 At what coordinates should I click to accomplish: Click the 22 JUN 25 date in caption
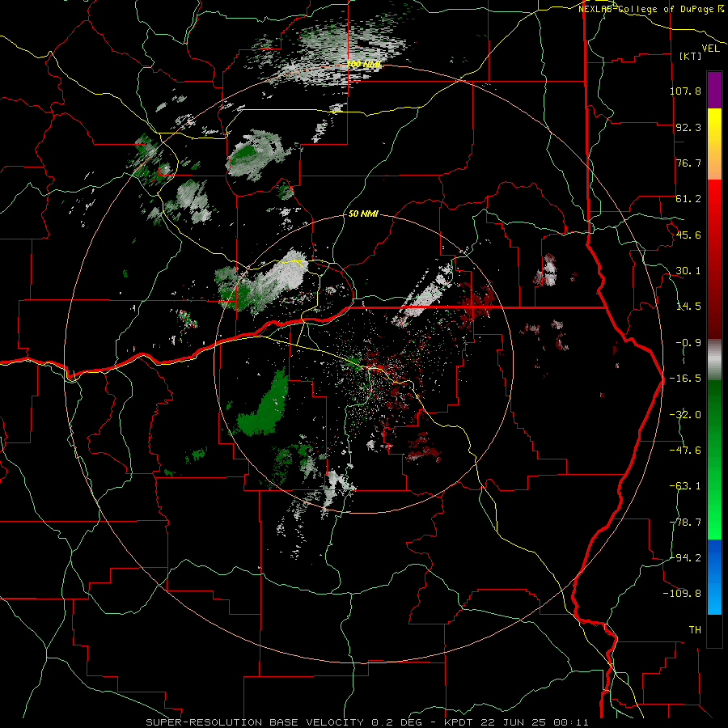tap(514, 722)
